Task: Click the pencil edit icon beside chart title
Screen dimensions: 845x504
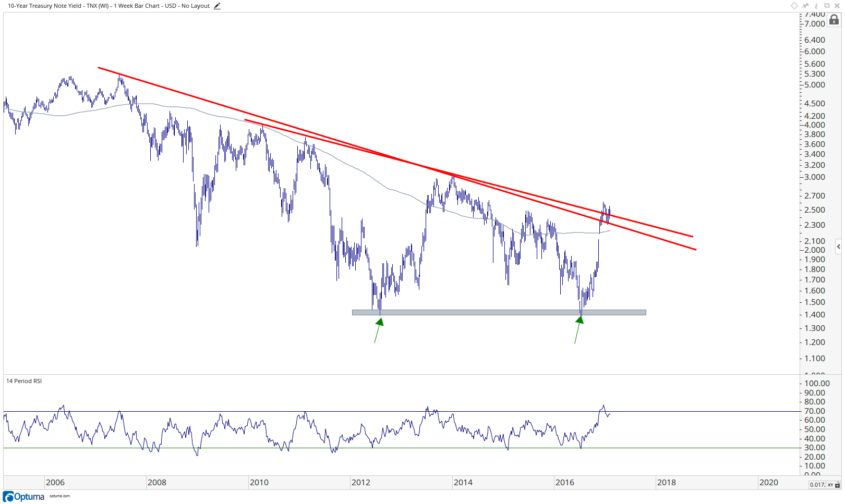Action: click(x=217, y=6)
